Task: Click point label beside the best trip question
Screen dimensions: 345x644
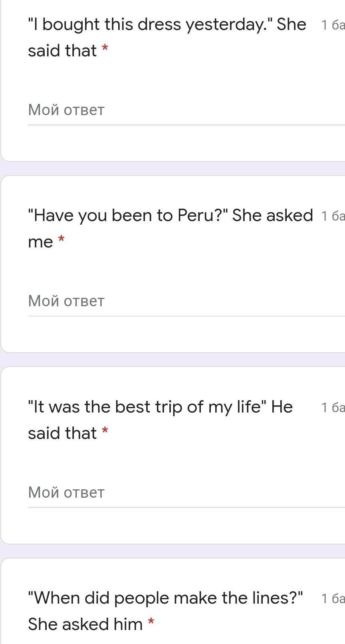Action: tap(333, 407)
